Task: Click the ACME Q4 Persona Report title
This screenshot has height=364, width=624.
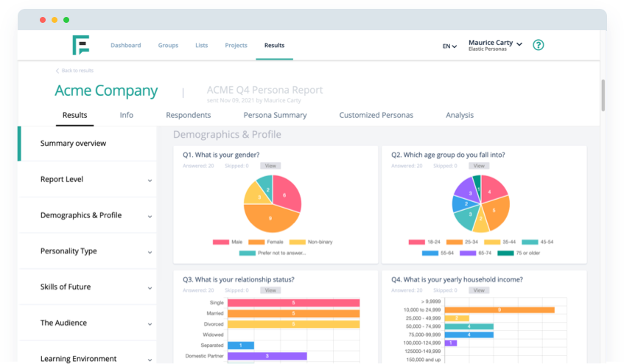Action: coord(264,90)
